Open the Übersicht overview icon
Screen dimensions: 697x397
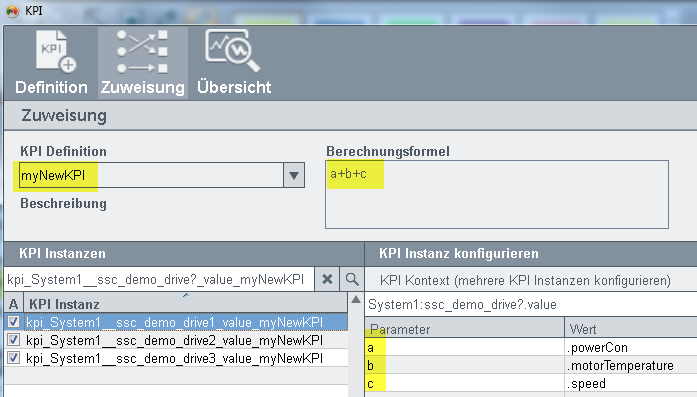234,62
